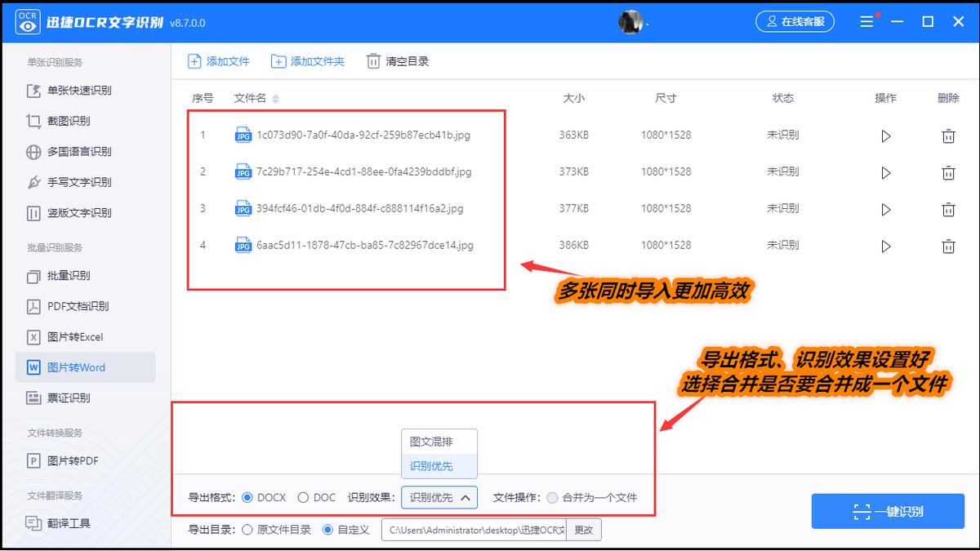Delete the 394fcf46 file via trash icon

click(948, 209)
